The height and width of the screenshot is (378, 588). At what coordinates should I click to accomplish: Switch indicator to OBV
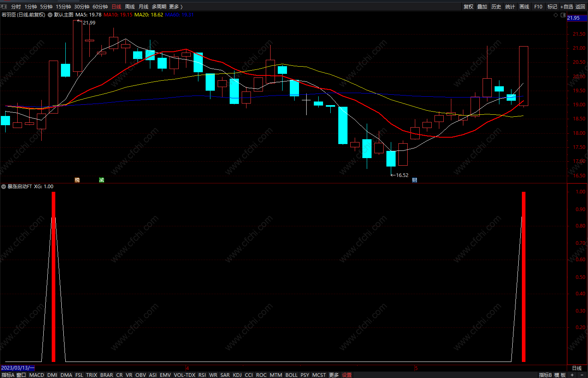[x=141, y=375]
